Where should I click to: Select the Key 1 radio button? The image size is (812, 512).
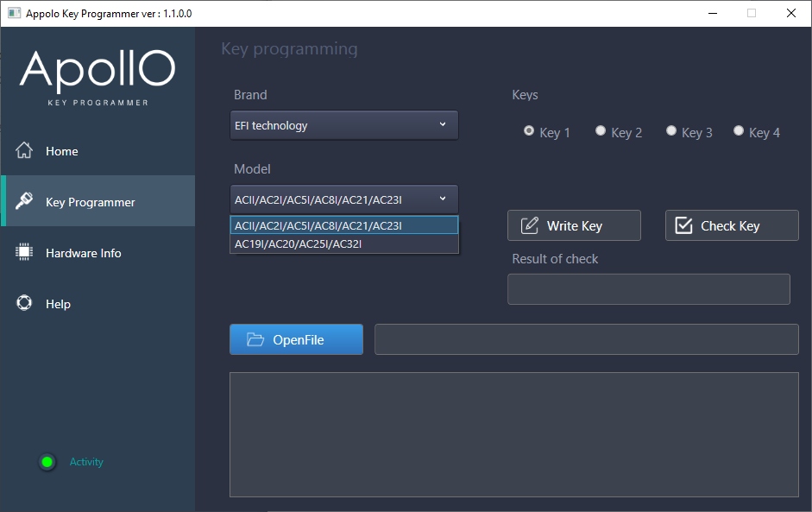[529, 130]
